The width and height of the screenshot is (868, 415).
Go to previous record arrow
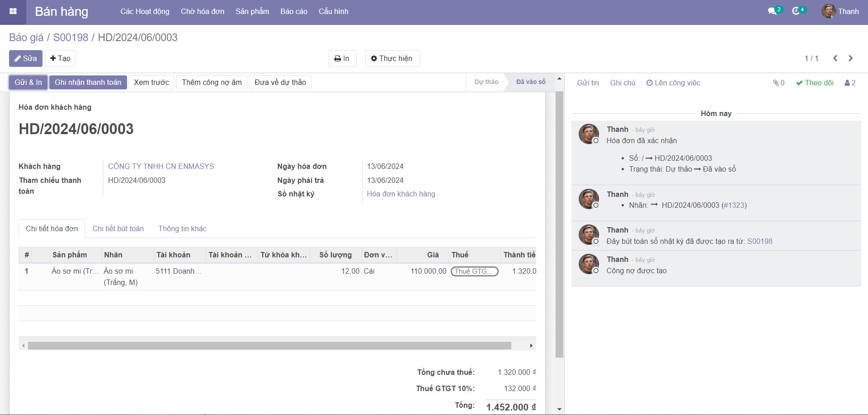(835, 58)
